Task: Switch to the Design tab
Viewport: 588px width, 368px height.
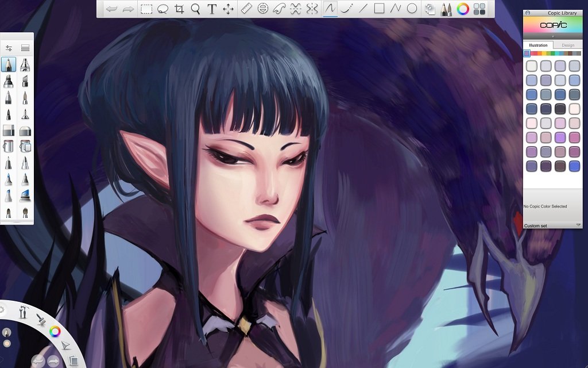Action: point(567,45)
